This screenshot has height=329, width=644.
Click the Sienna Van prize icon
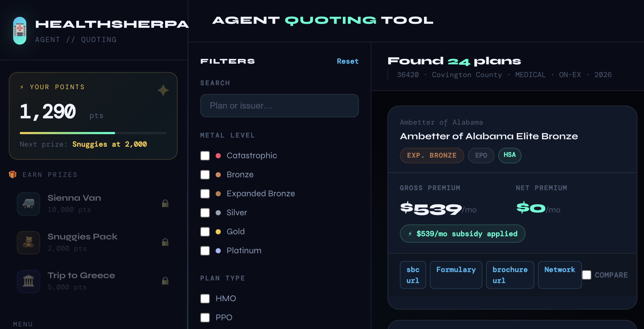pyautogui.click(x=29, y=204)
